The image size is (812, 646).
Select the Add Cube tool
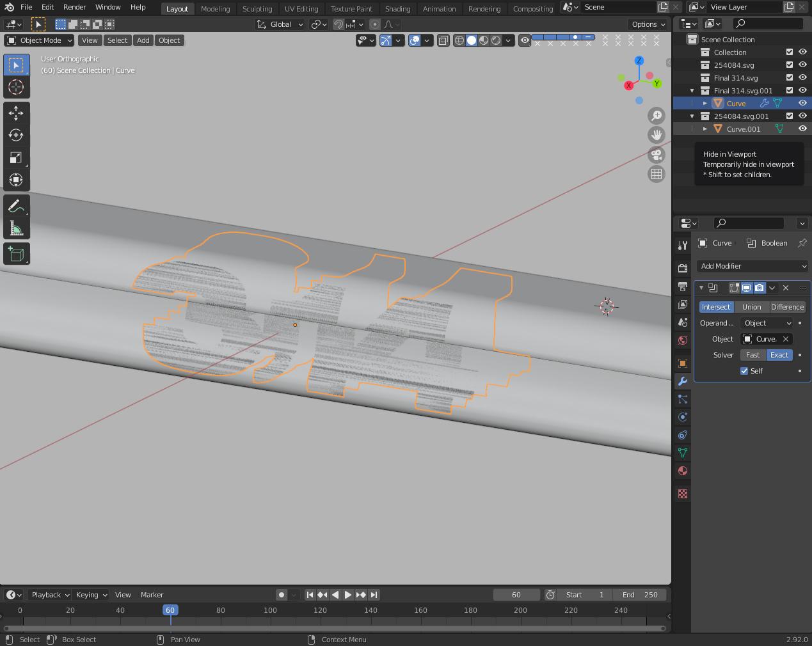(16, 254)
